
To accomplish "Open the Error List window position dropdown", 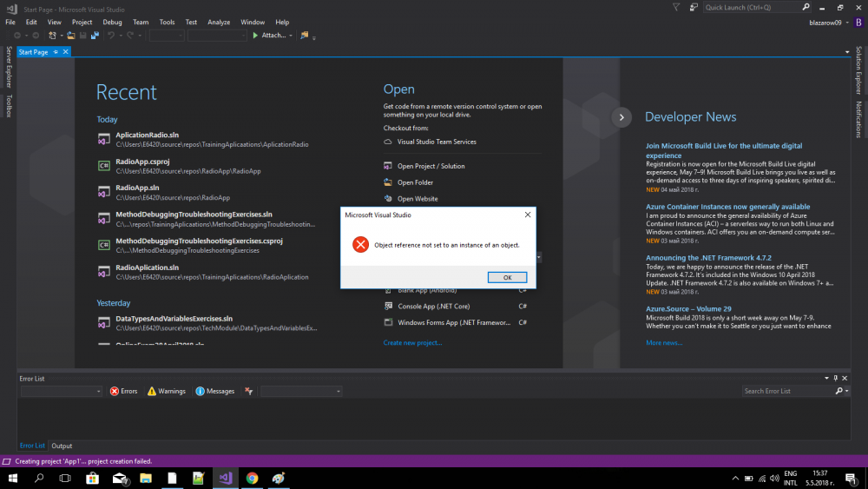I will click(x=827, y=378).
